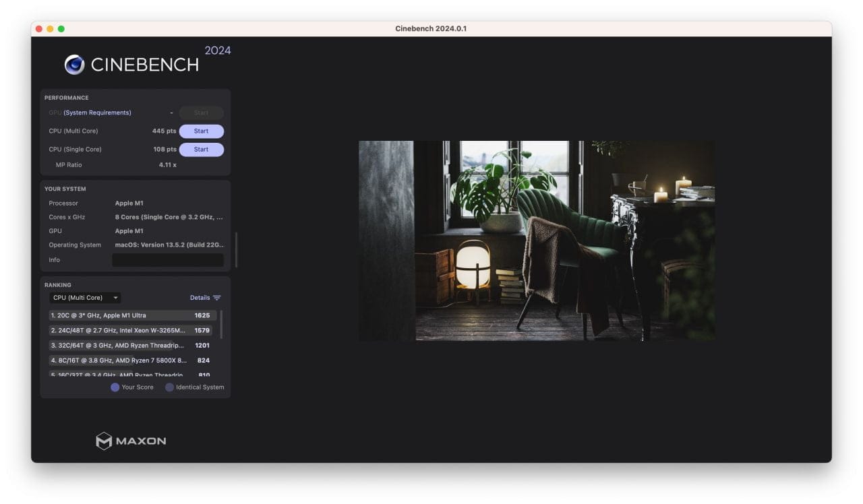Click the rendered room scene image

tap(537, 241)
